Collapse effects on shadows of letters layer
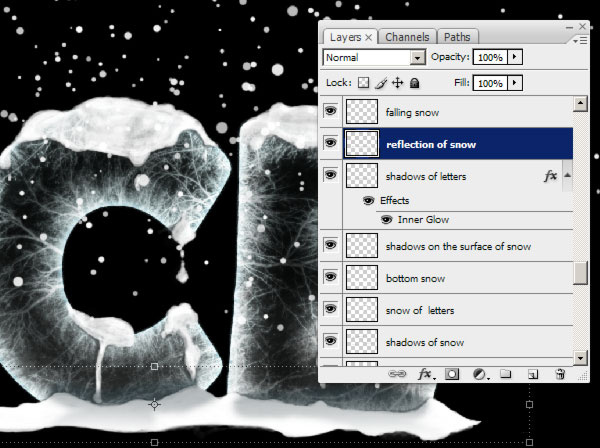 point(567,176)
